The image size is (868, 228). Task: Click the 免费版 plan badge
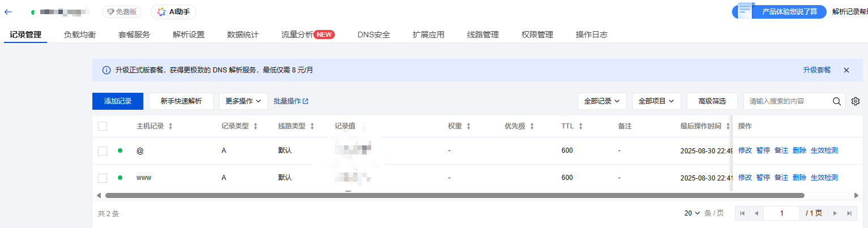click(x=123, y=11)
